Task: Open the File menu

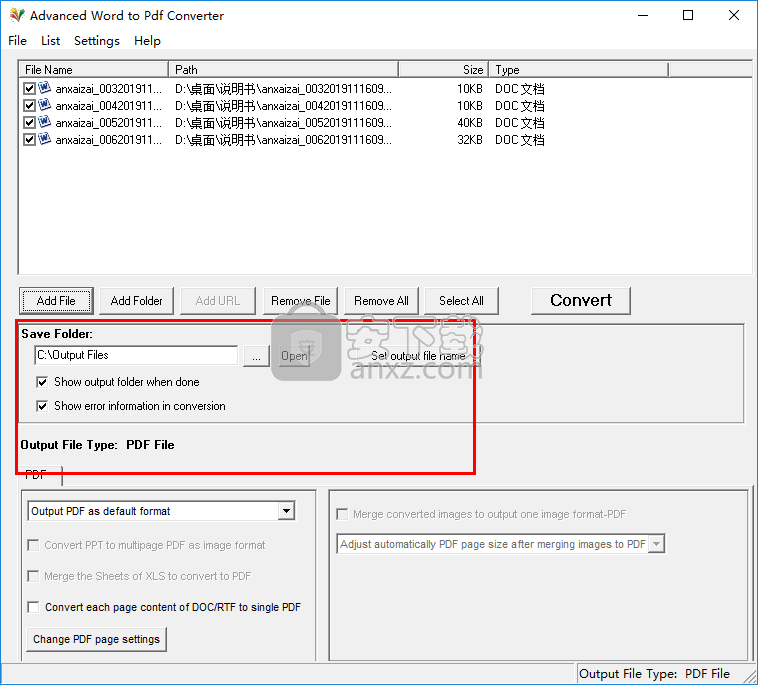Action: [17, 41]
